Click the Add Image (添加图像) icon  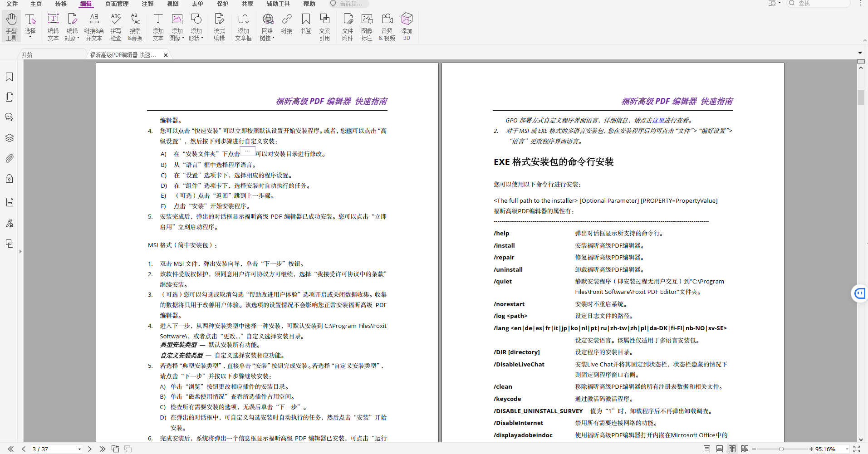coord(177,20)
